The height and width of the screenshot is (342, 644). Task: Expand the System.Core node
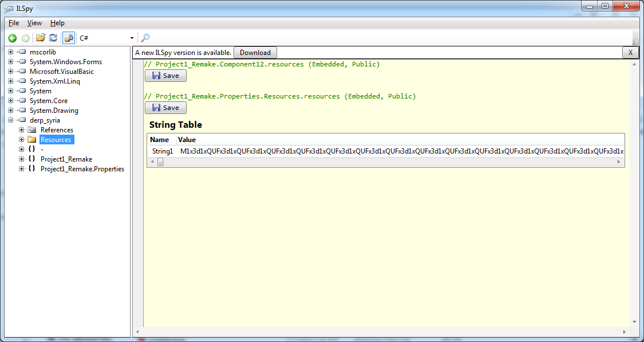[11, 101]
